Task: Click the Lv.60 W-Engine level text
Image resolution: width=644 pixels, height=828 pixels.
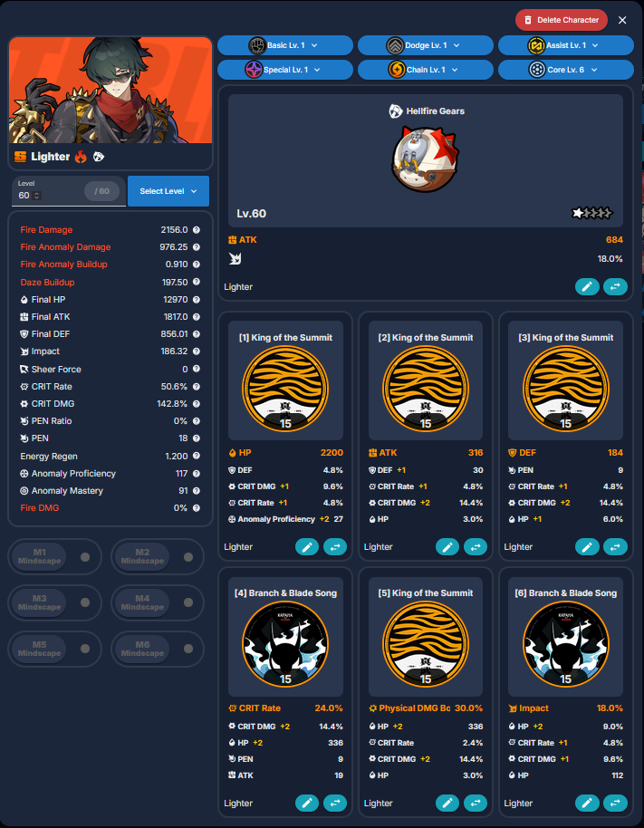Action: pos(251,214)
